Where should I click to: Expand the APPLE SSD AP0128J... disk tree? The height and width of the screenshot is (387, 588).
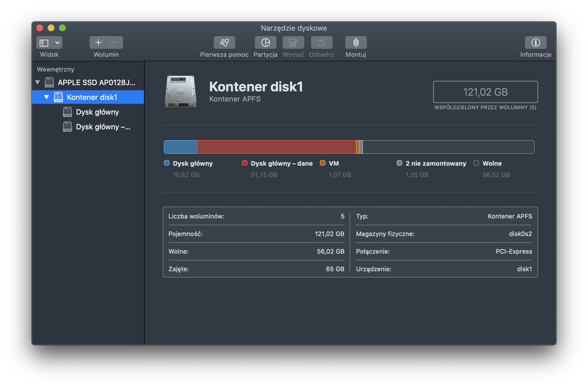[38, 83]
